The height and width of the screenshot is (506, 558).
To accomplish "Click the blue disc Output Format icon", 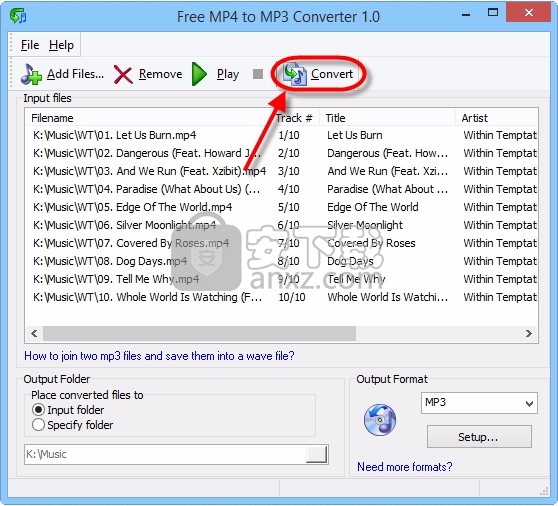I will pos(380,420).
